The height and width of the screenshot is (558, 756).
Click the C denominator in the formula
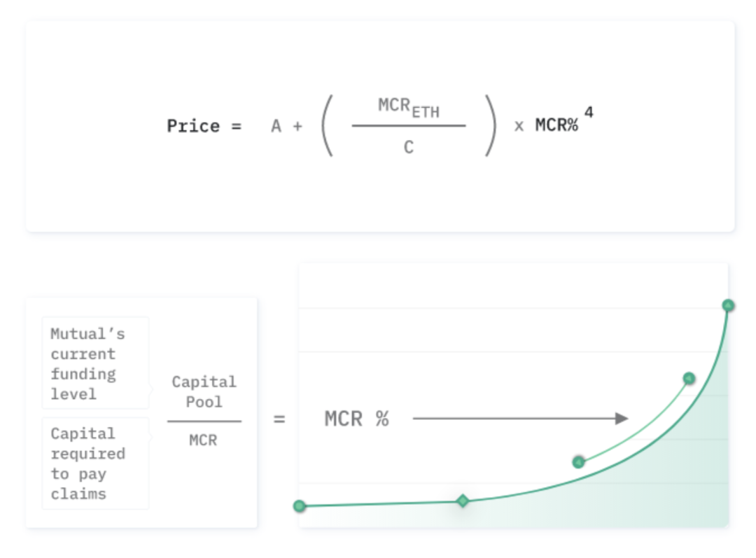(x=409, y=148)
